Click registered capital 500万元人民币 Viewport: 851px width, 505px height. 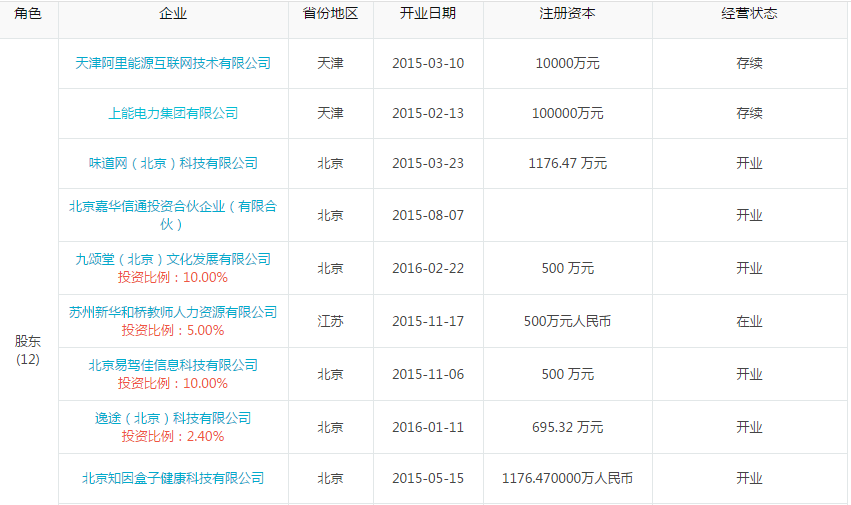pos(568,321)
